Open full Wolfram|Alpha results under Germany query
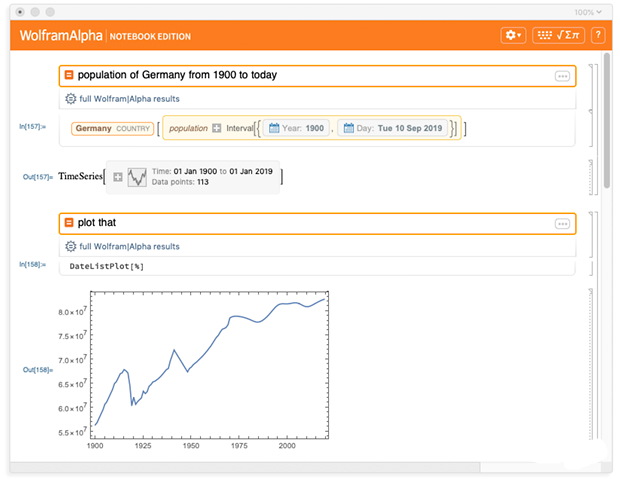This screenshot has width=620, height=479. click(129, 99)
